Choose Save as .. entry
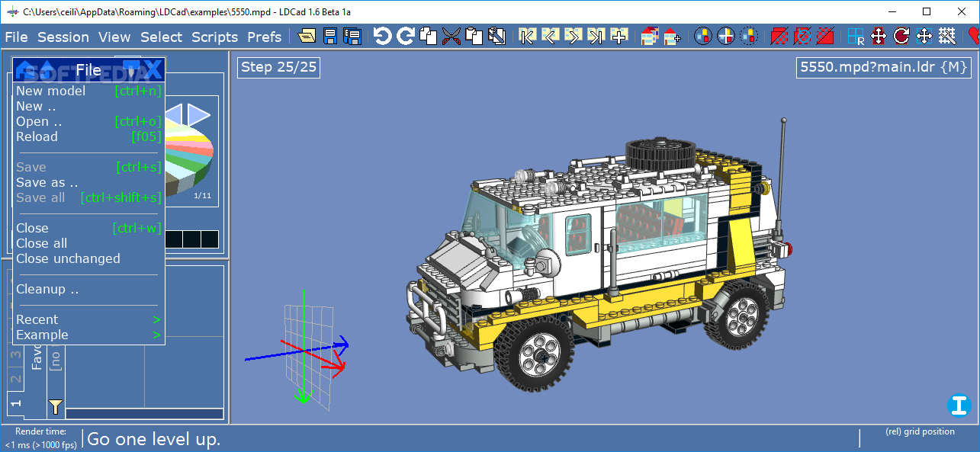This screenshot has height=452, width=980. pyautogui.click(x=88, y=182)
